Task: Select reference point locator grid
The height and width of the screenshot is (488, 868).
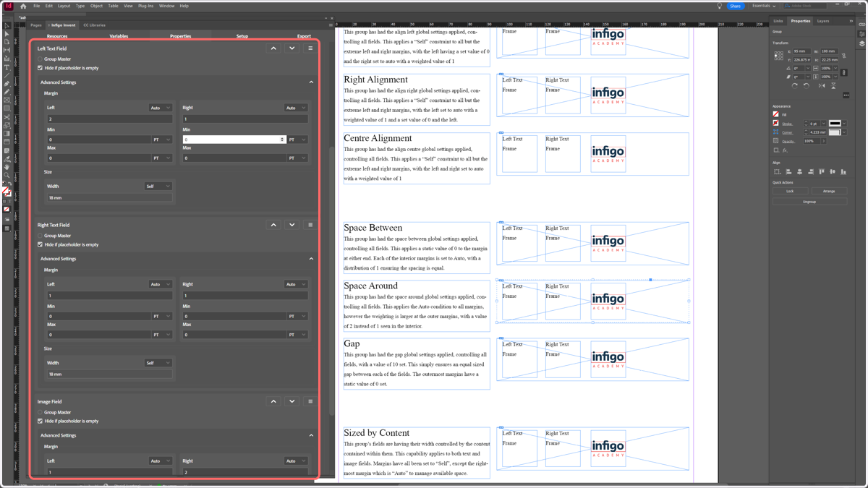Action: tap(779, 56)
